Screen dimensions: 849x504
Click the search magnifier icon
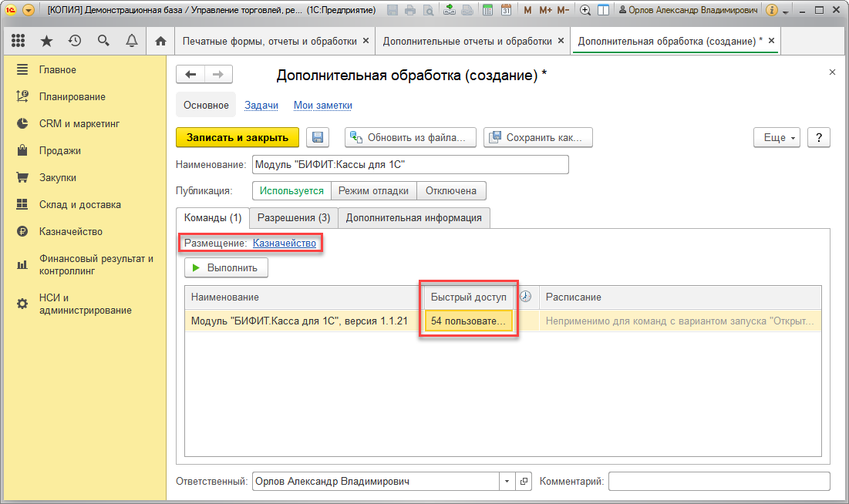[103, 41]
